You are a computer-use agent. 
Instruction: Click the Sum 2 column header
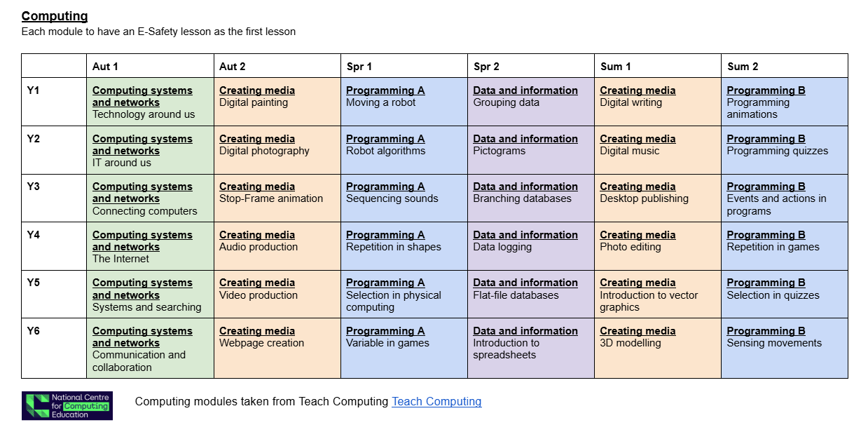point(743,67)
